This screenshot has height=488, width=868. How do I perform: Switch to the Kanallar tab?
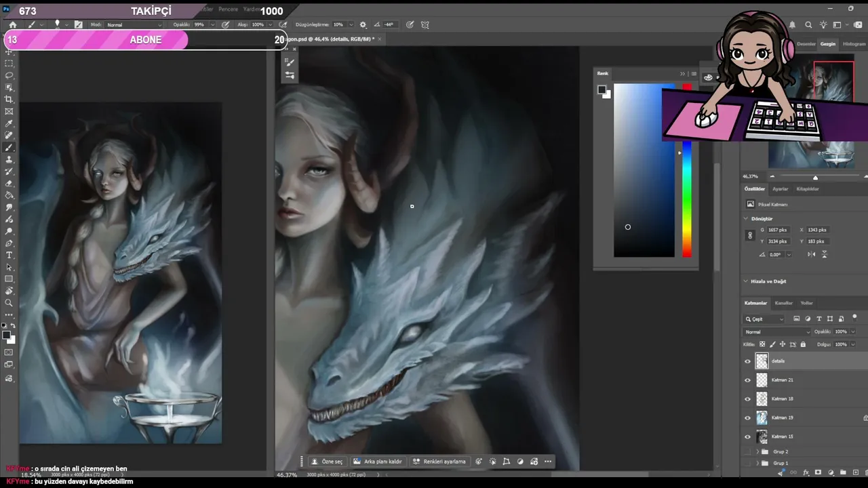pyautogui.click(x=784, y=303)
